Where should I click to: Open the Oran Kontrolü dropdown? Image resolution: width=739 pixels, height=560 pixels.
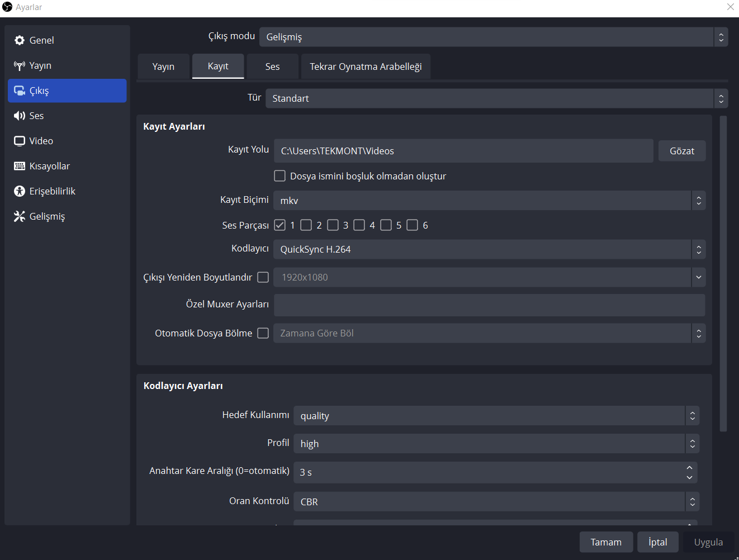[x=496, y=502]
